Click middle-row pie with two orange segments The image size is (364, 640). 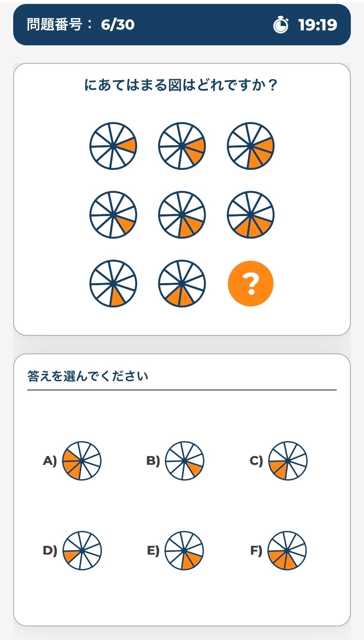tap(182, 214)
